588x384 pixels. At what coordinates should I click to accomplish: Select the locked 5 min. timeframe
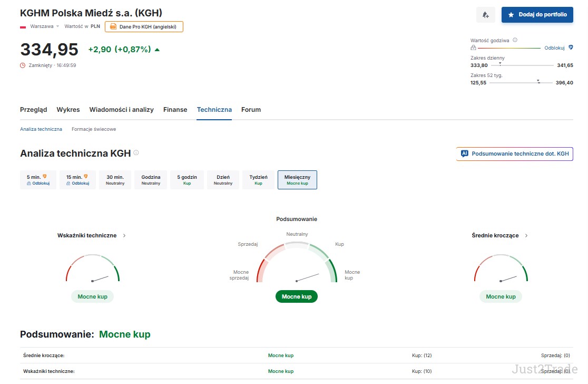(x=38, y=180)
